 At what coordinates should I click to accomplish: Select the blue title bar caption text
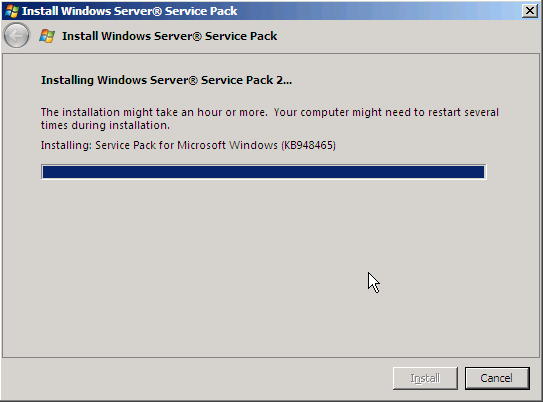[130, 11]
